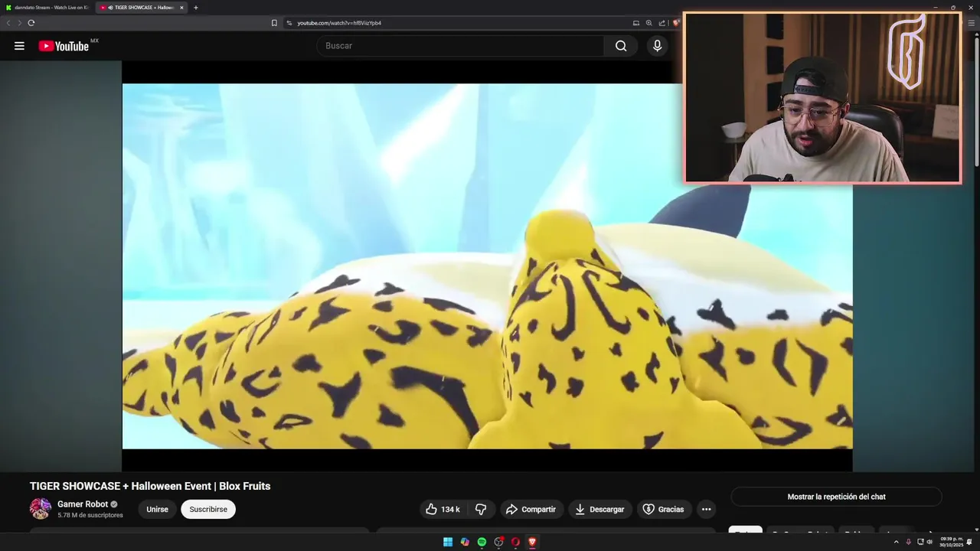
Task: Switch to TIGER SHOWCASE YouTube tab
Action: point(142,8)
